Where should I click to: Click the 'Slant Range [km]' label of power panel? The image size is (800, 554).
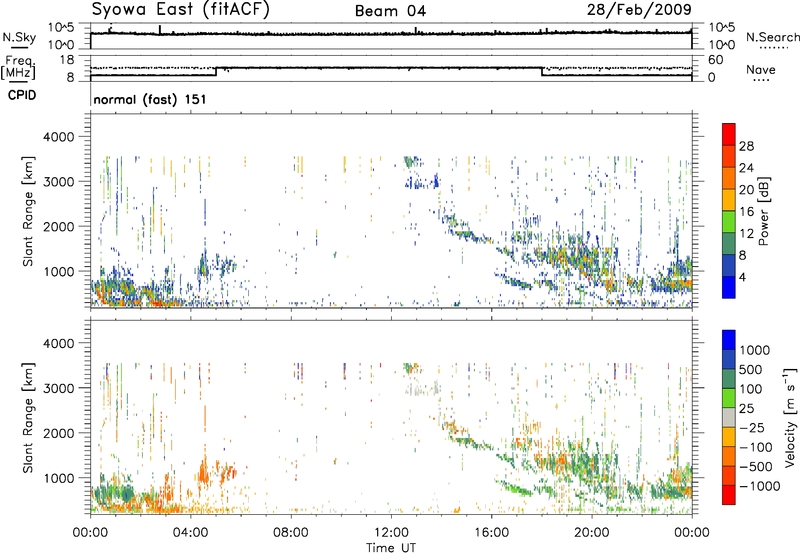tap(28, 212)
